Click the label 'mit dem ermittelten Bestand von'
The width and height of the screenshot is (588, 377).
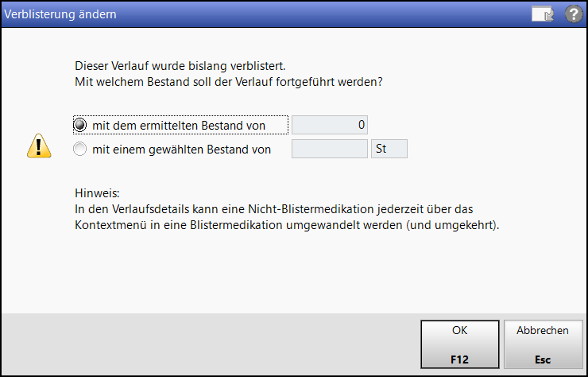click(179, 126)
